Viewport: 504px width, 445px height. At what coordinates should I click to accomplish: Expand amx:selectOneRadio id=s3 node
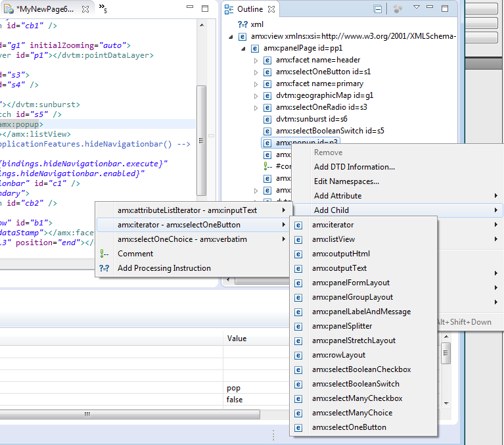point(256,108)
